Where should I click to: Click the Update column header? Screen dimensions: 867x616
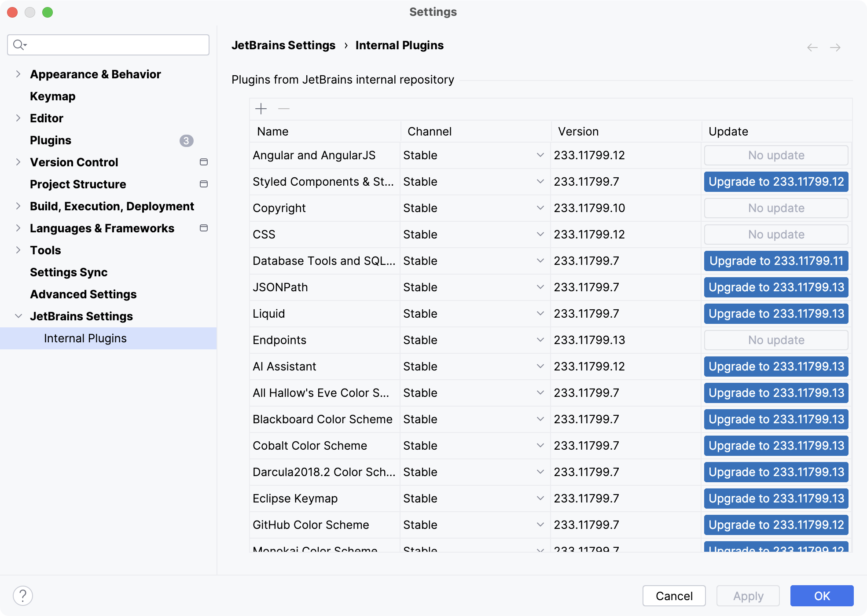[x=777, y=132]
